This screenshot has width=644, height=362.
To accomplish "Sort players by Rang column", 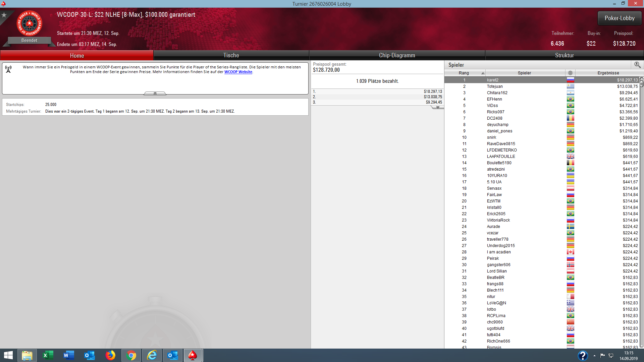I will point(465,73).
